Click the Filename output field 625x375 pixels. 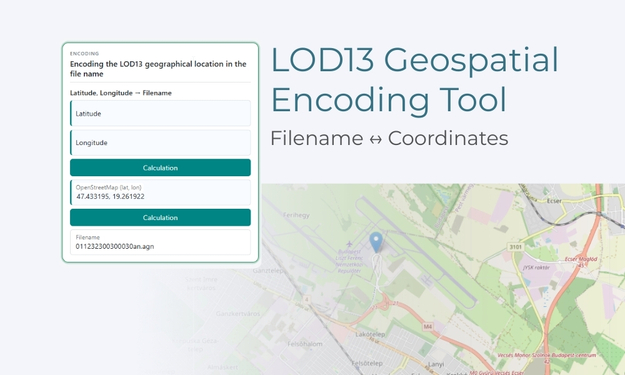tap(160, 242)
